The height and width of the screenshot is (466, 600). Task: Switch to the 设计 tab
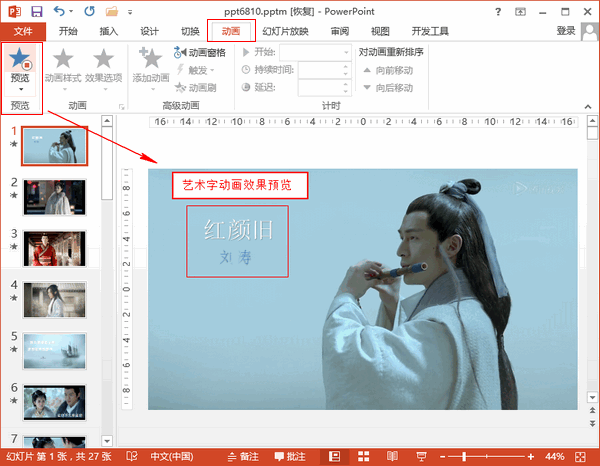tap(149, 31)
